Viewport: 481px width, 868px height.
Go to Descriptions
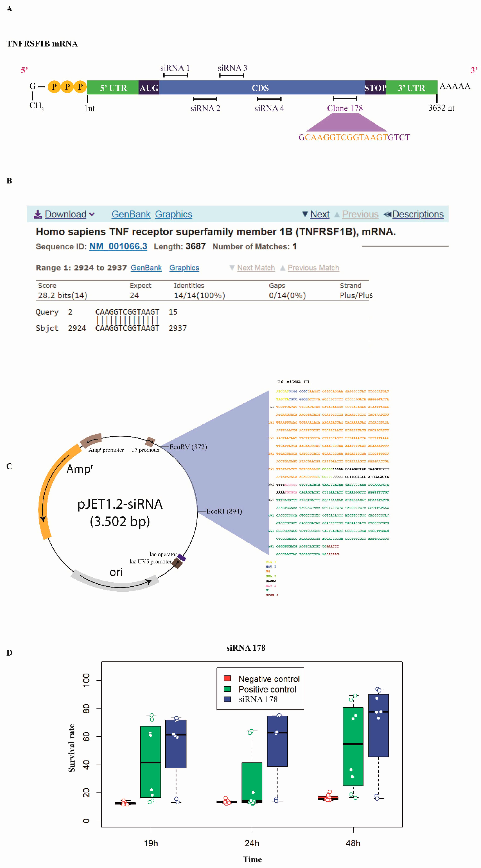tap(418, 214)
